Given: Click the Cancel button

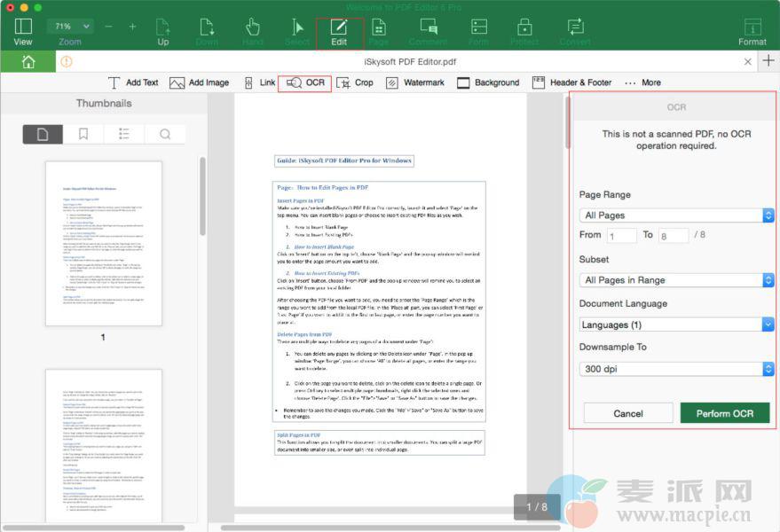Looking at the screenshot, I should 627,413.
